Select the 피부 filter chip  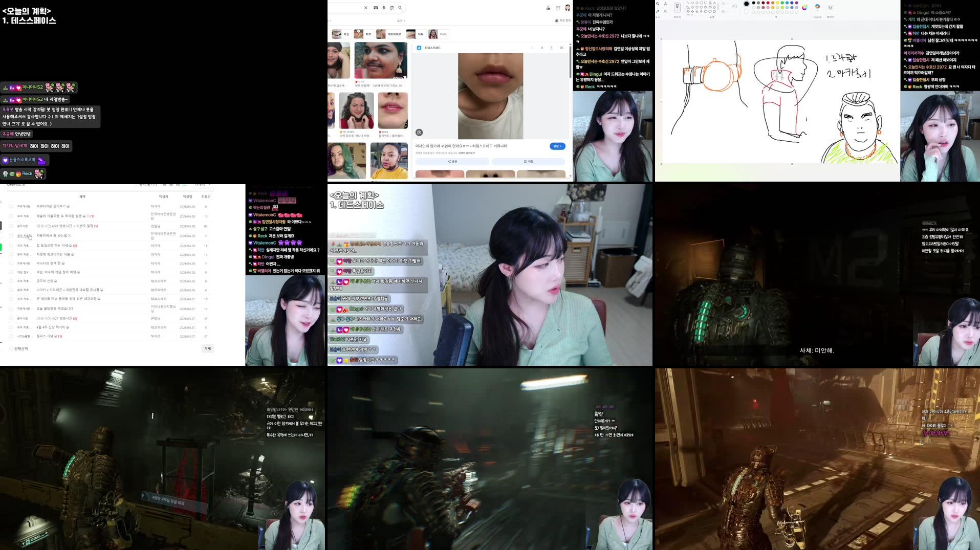point(363,34)
